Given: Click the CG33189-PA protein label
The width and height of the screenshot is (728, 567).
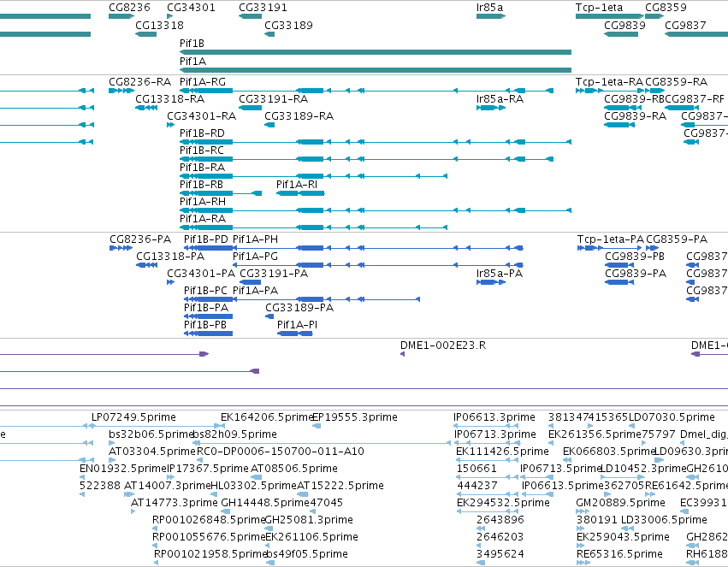Looking at the screenshot, I should (x=299, y=308).
